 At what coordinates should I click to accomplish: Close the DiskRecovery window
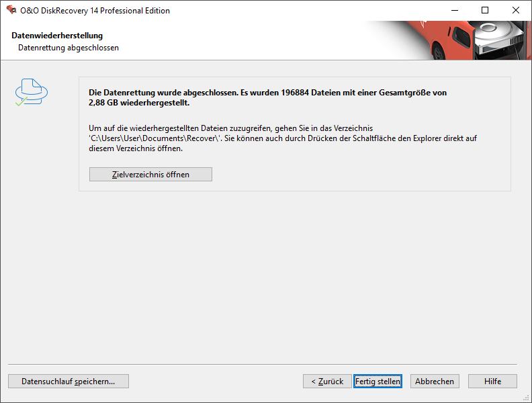click(516, 10)
